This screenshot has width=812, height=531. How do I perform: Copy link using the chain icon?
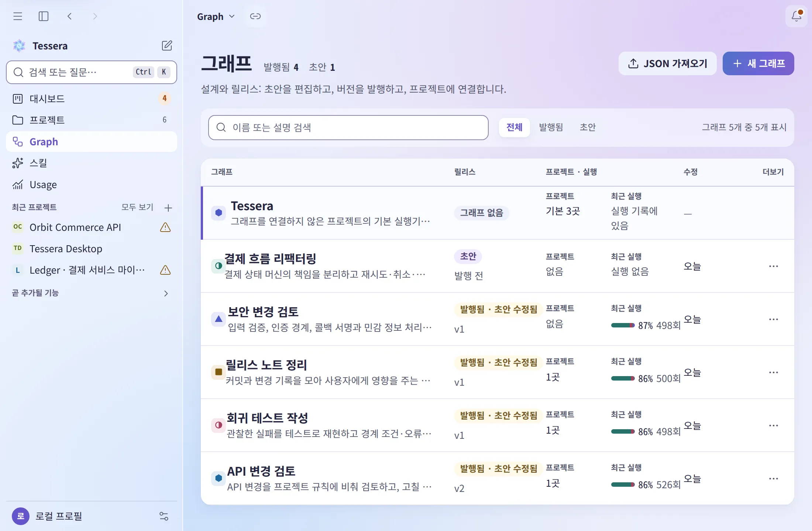tap(255, 16)
